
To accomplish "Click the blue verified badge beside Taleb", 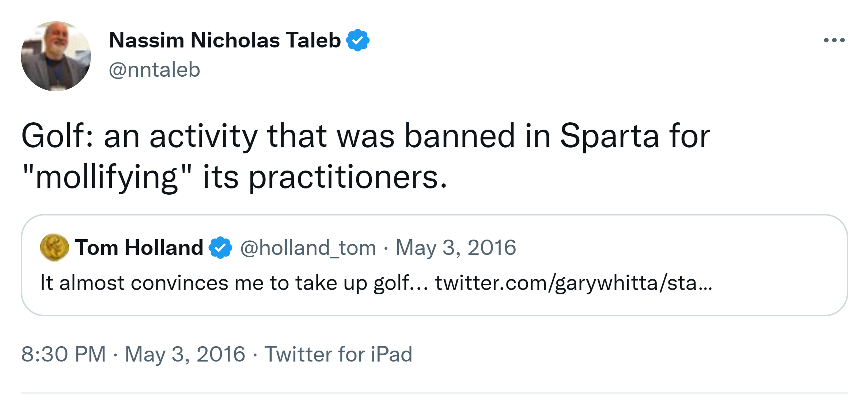I will pos(358,40).
